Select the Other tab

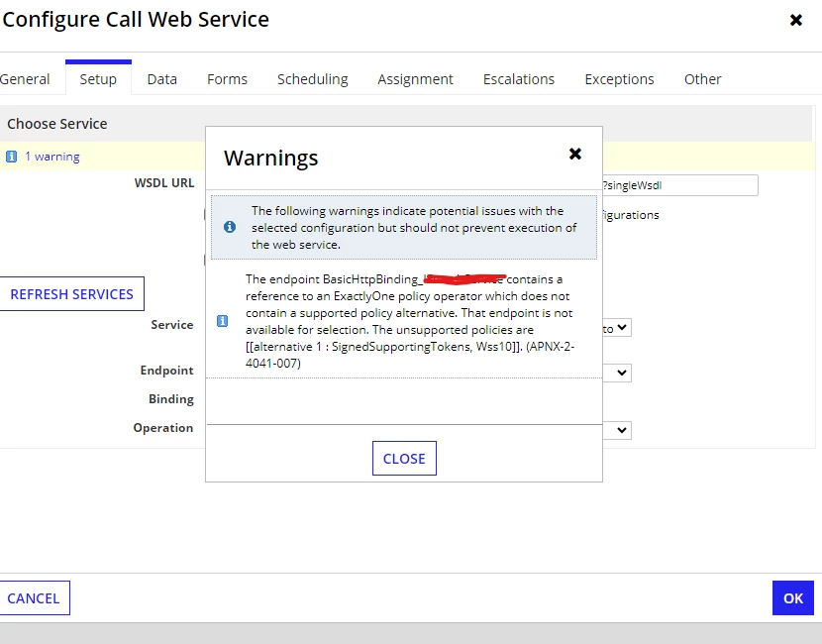coord(702,79)
